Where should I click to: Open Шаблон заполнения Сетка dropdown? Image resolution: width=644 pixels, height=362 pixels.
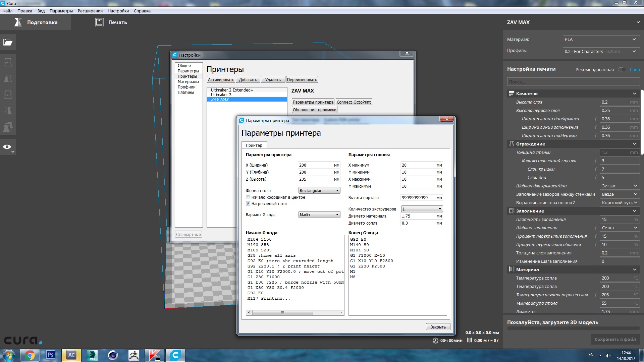(620, 228)
